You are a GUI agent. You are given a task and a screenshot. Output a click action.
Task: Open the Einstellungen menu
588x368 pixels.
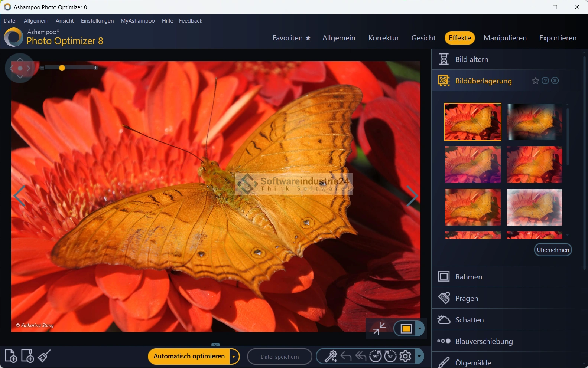pos(97,21)
